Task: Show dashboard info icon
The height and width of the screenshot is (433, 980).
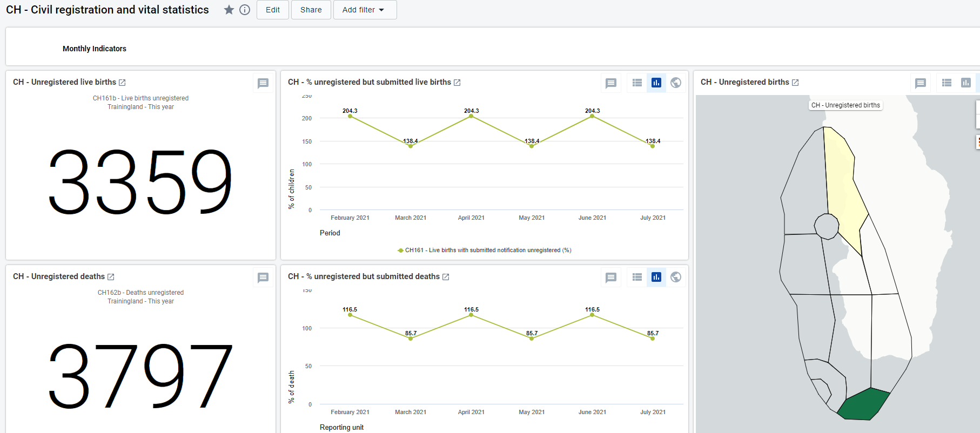Action: coord(245,10)
